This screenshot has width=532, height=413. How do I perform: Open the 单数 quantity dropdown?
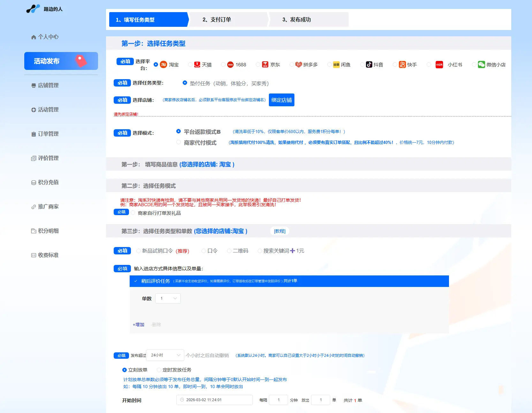[x=168, y=298]
